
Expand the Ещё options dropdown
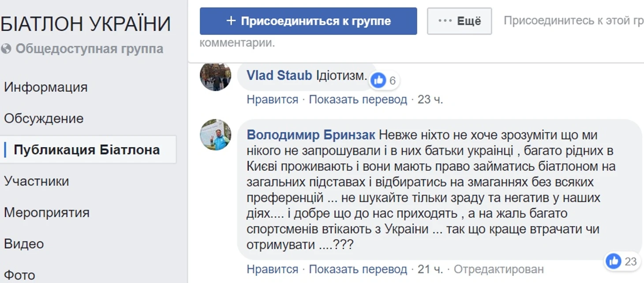(x=459, y=21)
